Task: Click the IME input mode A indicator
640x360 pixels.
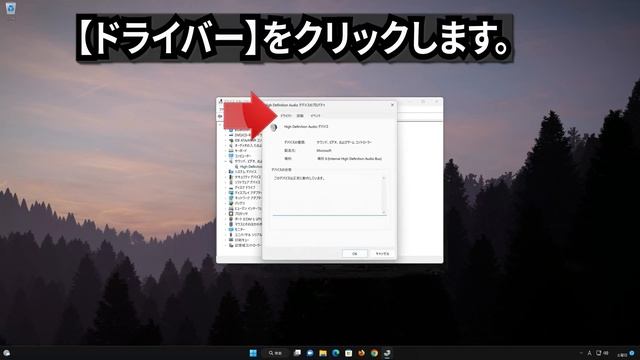Action: point(589,353)
